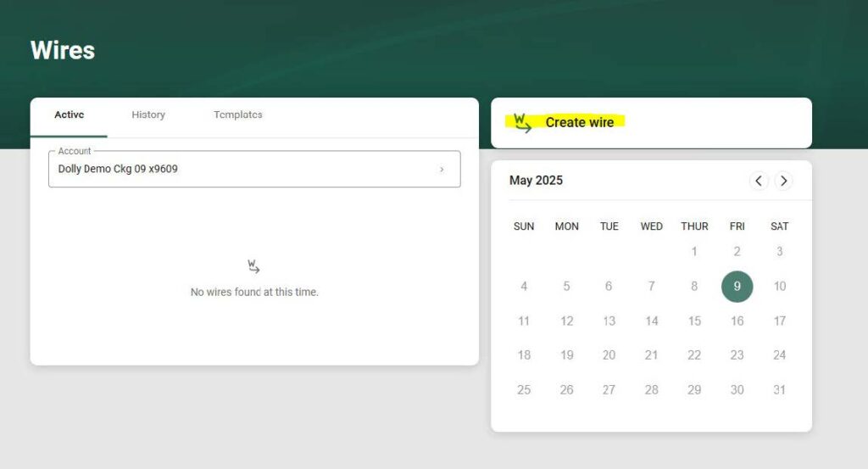
Task: Select May 1 on the calendar
Action: (x=694, y=252)
